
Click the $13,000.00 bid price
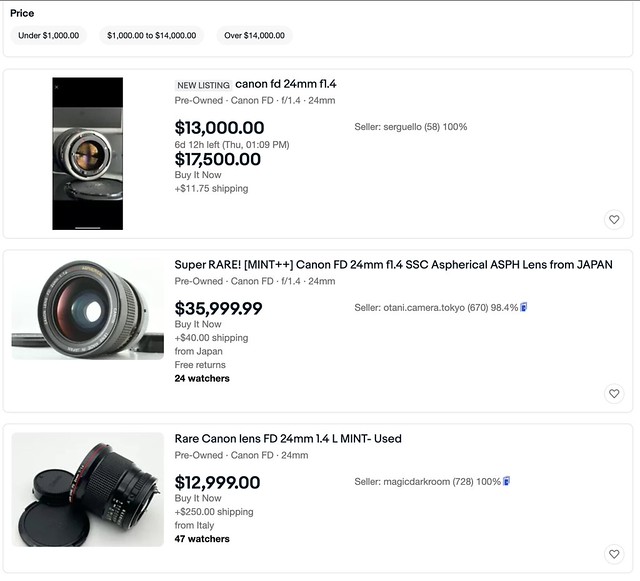(219, 128)
